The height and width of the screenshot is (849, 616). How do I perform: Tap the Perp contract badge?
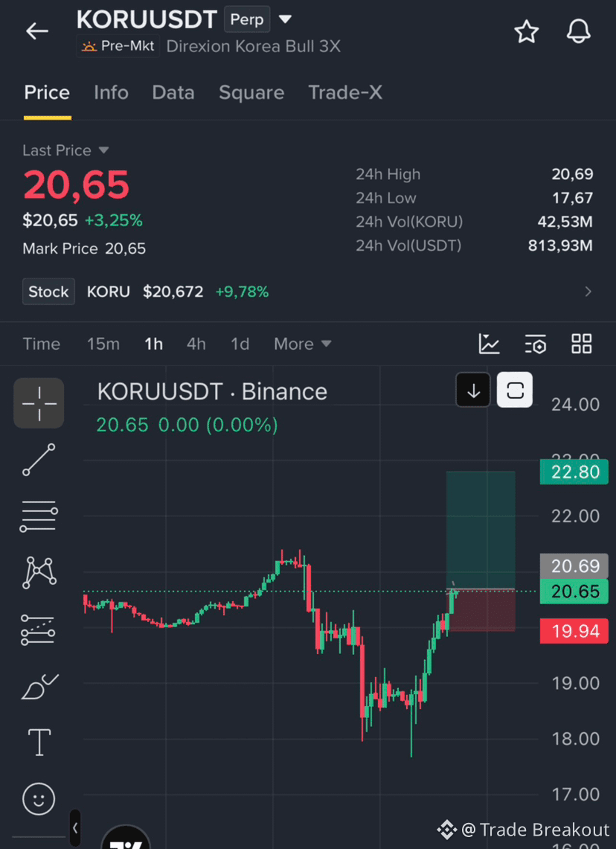247,19
